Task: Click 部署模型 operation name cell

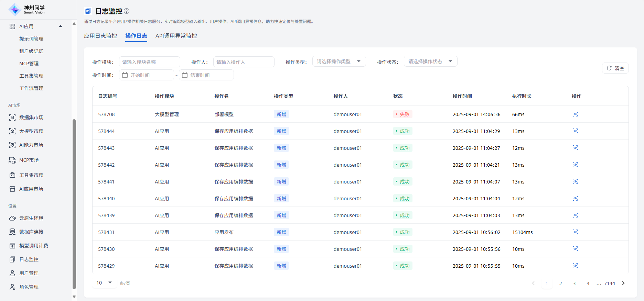Action: click(224, 114)
